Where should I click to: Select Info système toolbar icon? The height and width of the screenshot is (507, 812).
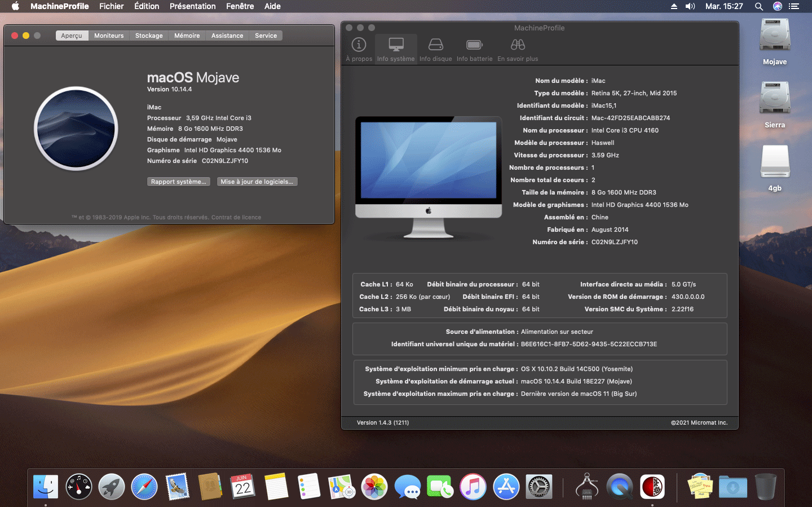tap(396, 49)
